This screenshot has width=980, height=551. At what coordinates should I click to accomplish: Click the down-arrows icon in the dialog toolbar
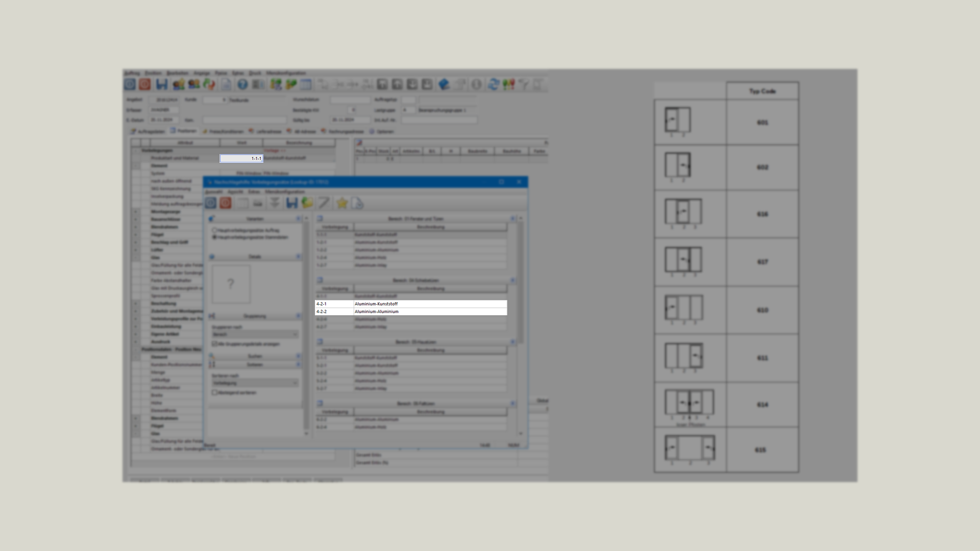pyautogui.click(x=275, y=203)
